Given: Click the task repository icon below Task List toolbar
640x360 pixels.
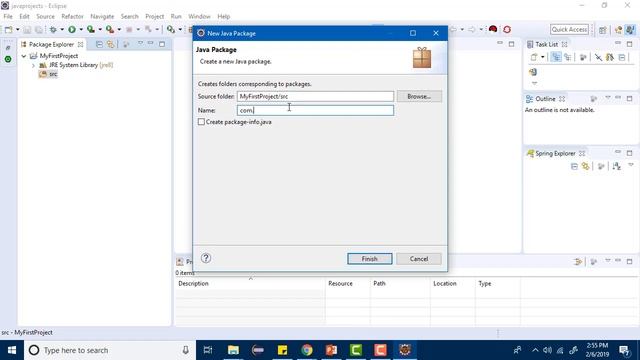Looking at the screenshot, I should 533,72.
